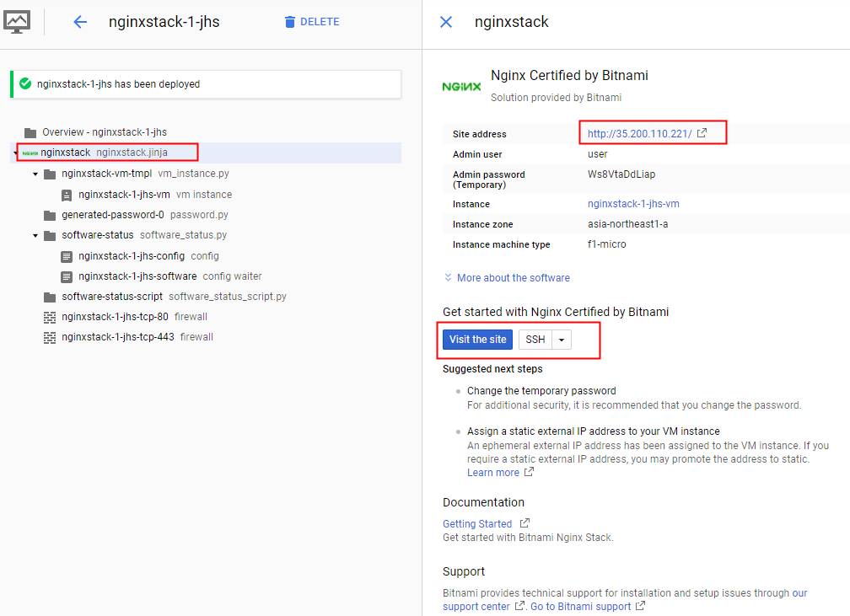This screenshot has width=850, height=616.
Task: Click the 'Change the temporary password' step
Action: coord(541,391)
